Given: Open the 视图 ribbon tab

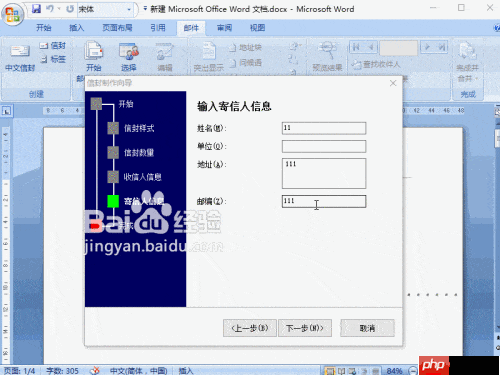Looking at the screenshot, I should 257,28.
